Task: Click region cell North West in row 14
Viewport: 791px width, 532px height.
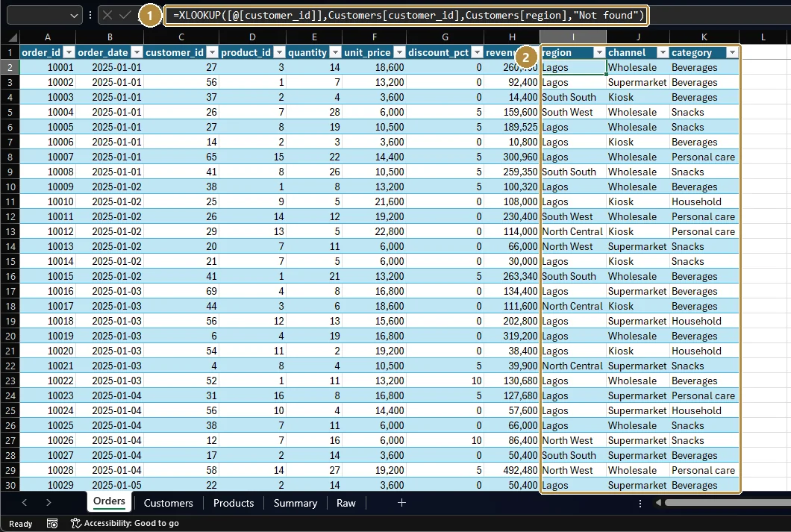Action: 573,246
